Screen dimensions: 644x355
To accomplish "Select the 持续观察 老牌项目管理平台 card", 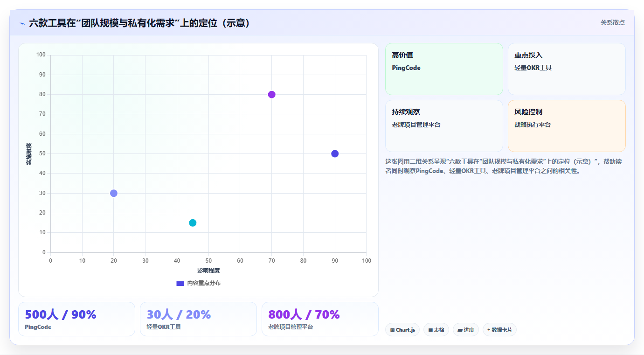I will (x=444, y=126).
